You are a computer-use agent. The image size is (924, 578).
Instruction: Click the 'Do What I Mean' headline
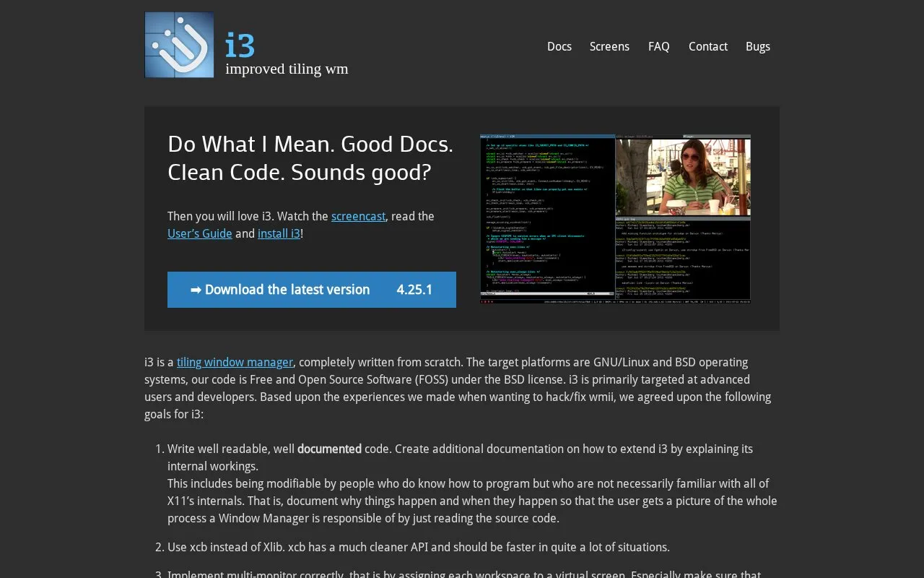pos(310,158)
